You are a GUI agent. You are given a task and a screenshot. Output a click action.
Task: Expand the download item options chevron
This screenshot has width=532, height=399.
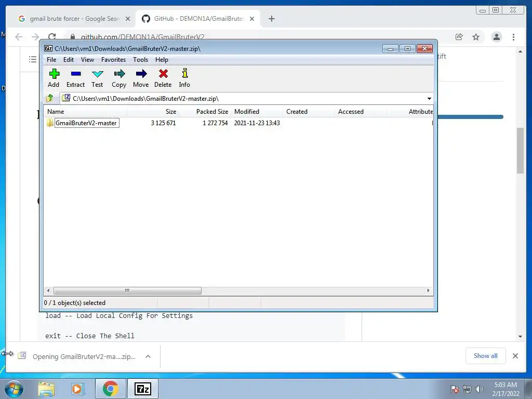(x=148, y=356)
